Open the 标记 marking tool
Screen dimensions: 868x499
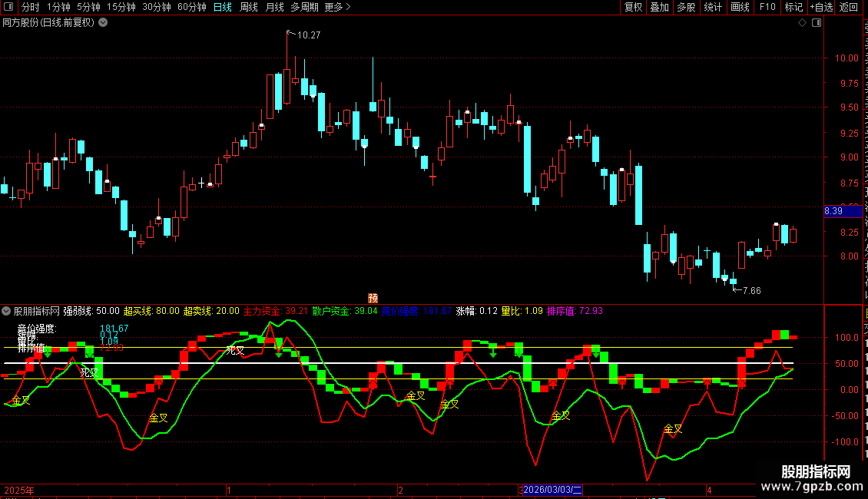[x=793, y=7]
